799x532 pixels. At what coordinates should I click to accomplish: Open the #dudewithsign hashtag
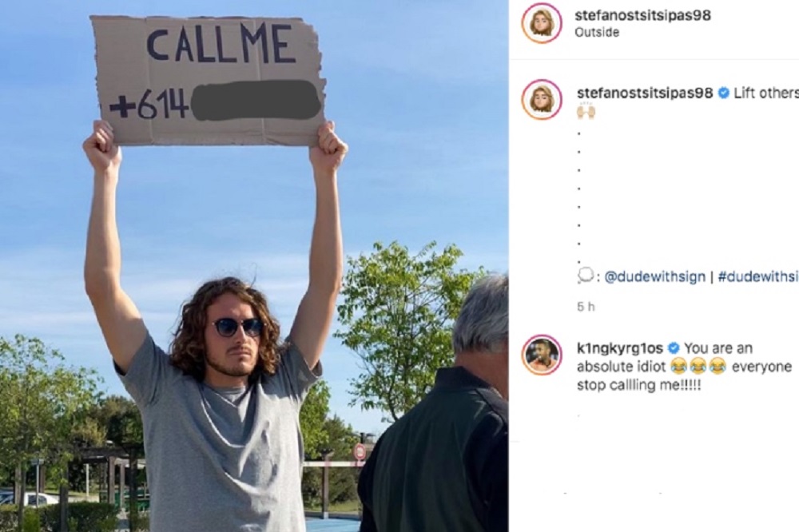pyautogui.click(x=758, y=276)
